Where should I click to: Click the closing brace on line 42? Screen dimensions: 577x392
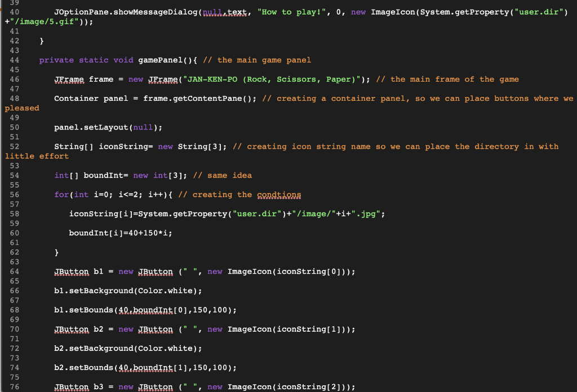pos(42,41)
